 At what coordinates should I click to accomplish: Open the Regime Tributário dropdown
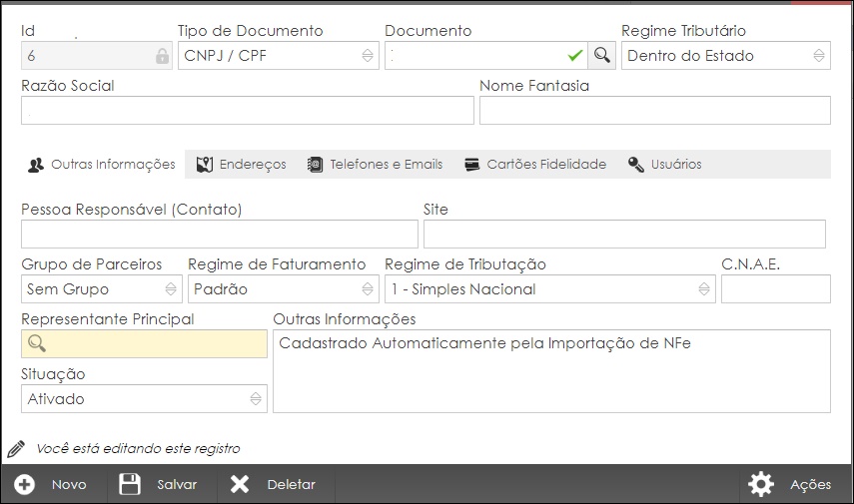click(726, 56)
